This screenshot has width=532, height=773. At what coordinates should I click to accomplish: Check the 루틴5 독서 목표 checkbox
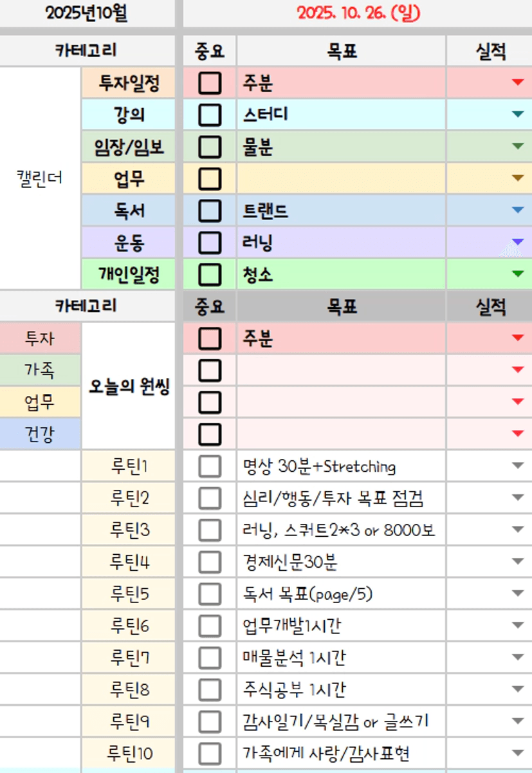(210, 593)
